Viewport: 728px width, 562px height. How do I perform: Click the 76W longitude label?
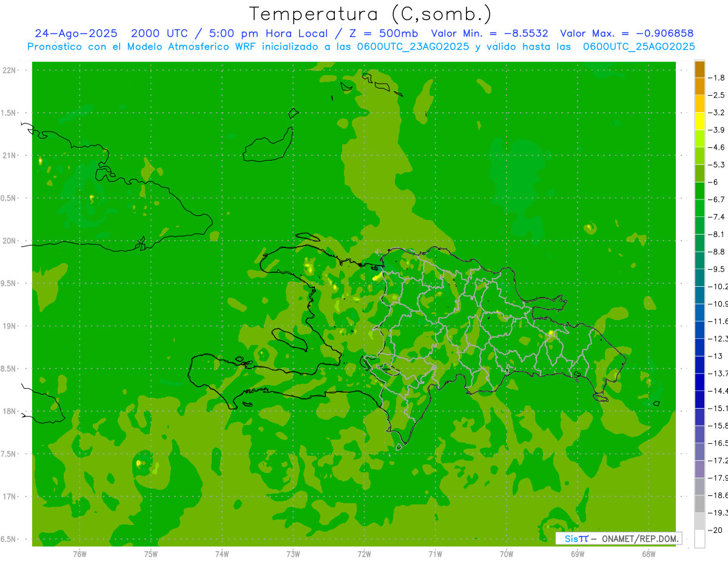(79, 554)
